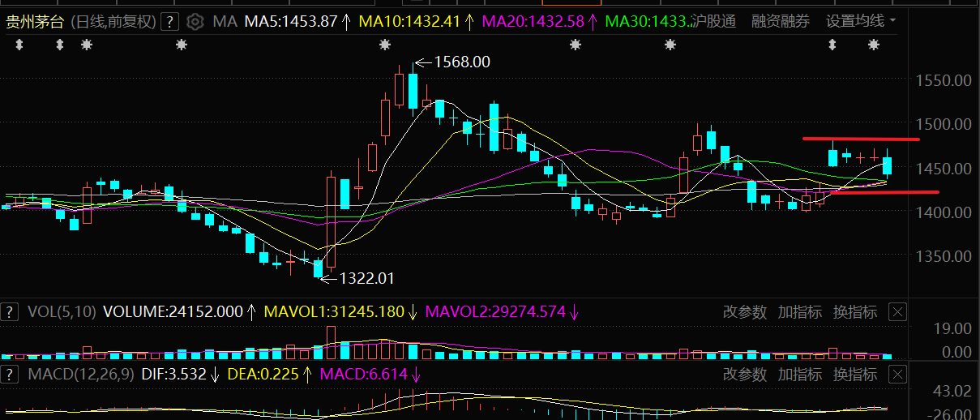
Task: Click the 1568.00 high price candlestick label
Action: 462,62
